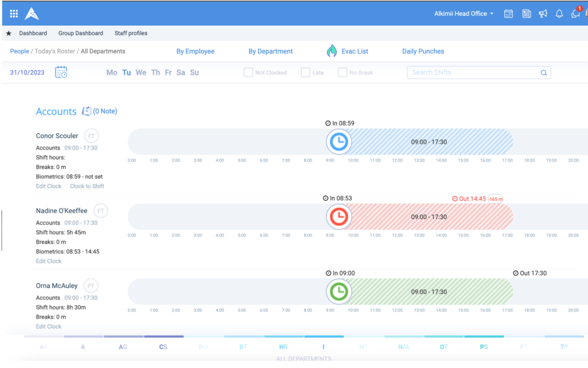Open the calendar icon in top bar

[x=508, y=14]
